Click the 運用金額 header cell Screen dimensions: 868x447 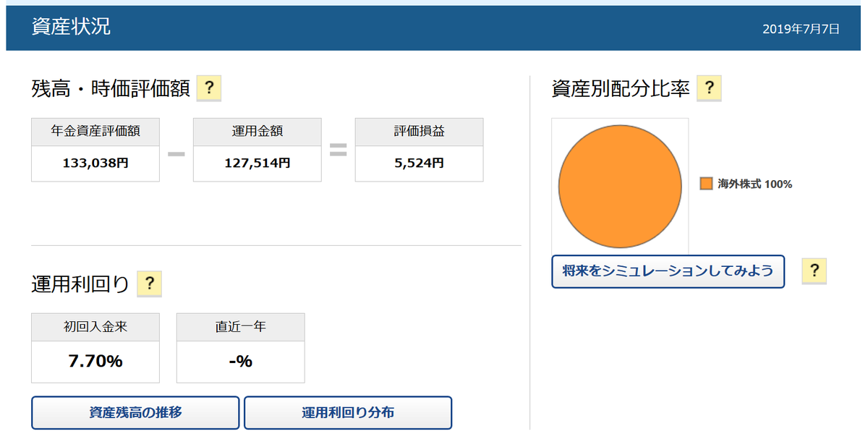click(258, 132)
